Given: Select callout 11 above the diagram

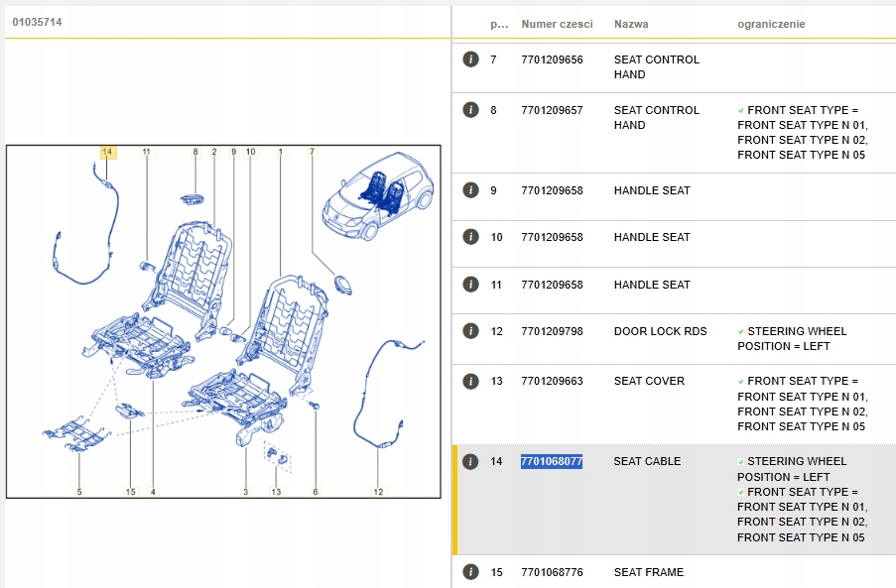Looking at the screenshot, I should (146, 152).
